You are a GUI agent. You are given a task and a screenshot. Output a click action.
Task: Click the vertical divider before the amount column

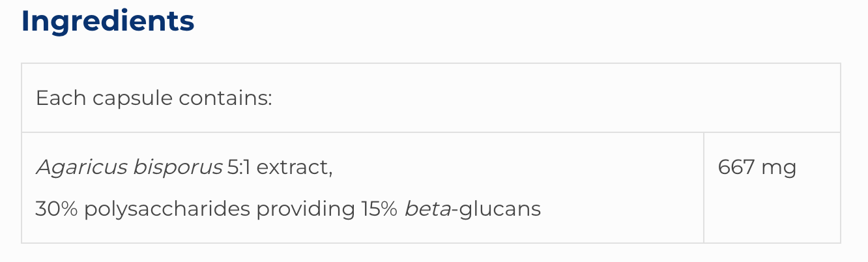pyautogui.click(x=704, y=188)
